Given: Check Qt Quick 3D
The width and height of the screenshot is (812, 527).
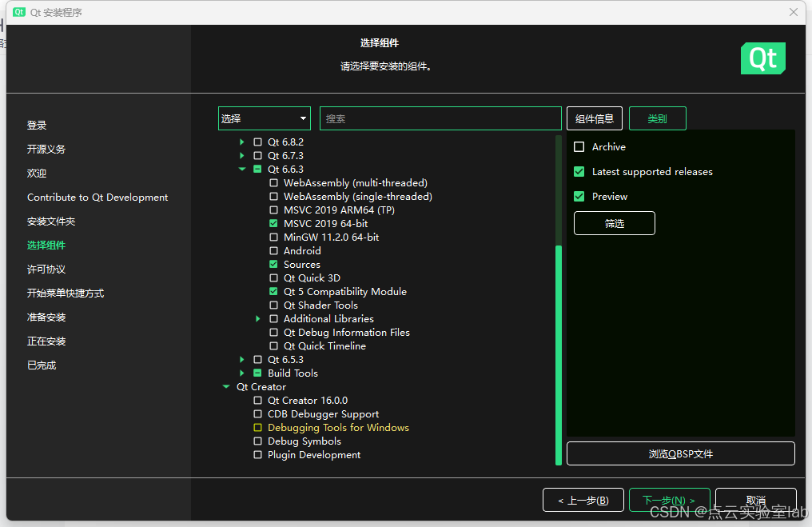Looking at the screenshot, I should tap(273, 277).
